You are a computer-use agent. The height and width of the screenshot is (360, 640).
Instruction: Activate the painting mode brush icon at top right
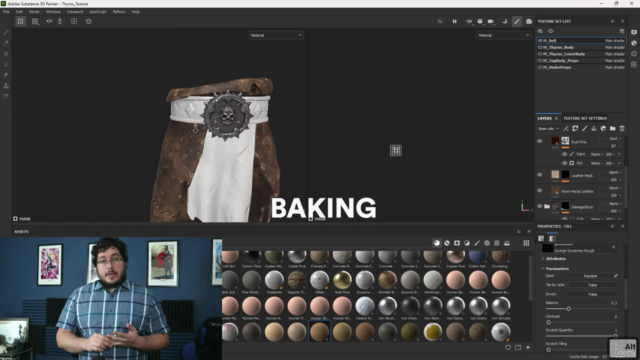point(517,21)
